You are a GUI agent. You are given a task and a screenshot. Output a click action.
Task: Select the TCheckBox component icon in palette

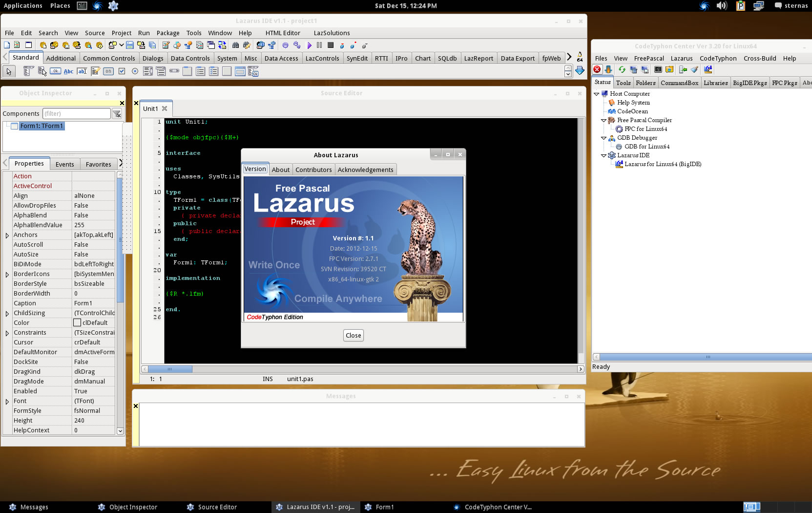pos(122,71)
